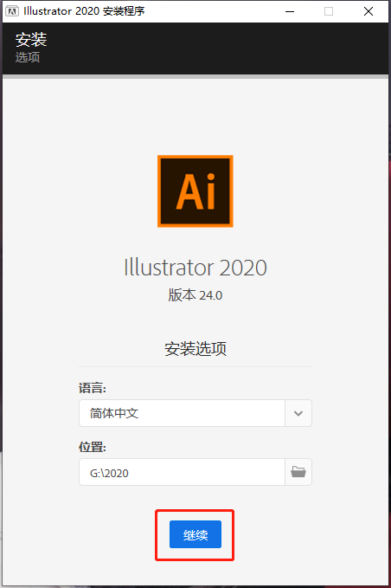Click the window title Illustrator 2020 安装程序
Viewport: 391px width, 588px height.
[84, 11]
